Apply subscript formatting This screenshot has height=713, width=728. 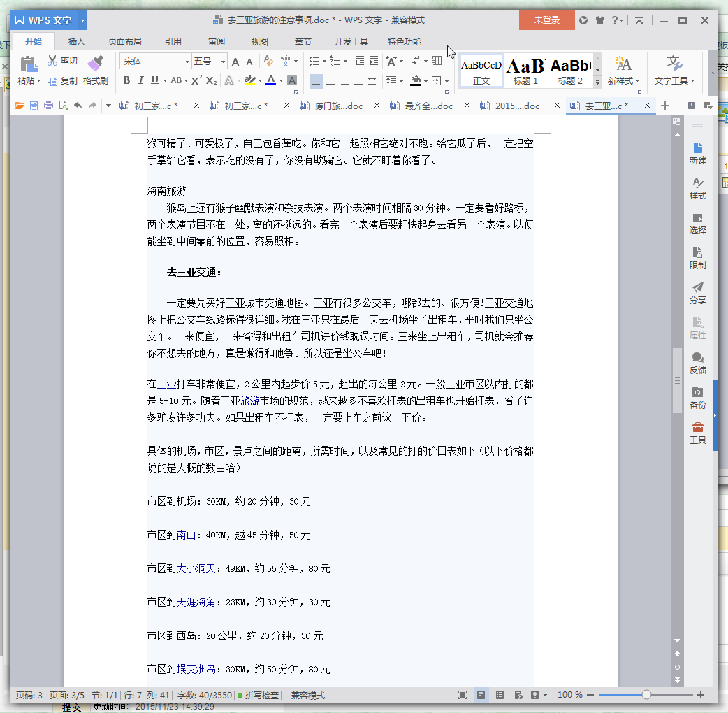coord(211,80)
